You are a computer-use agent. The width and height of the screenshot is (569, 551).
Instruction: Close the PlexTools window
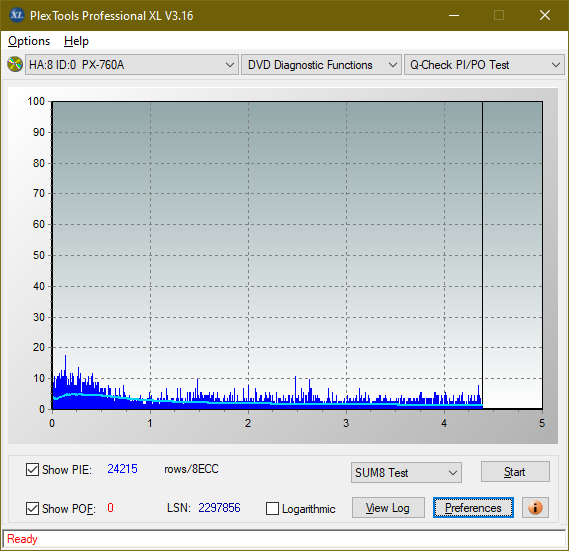click(545, 15)
